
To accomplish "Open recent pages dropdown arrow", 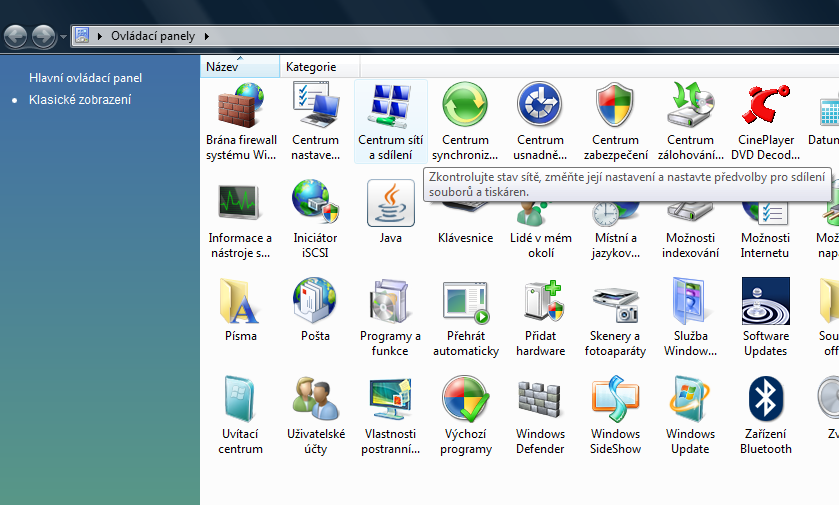I will pos(63,37).
